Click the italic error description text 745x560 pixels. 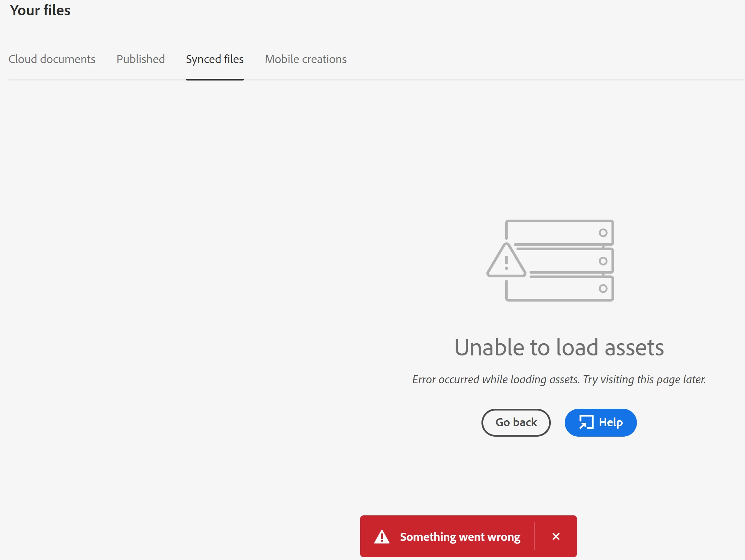pyautogui.click(x=559, y=379)
